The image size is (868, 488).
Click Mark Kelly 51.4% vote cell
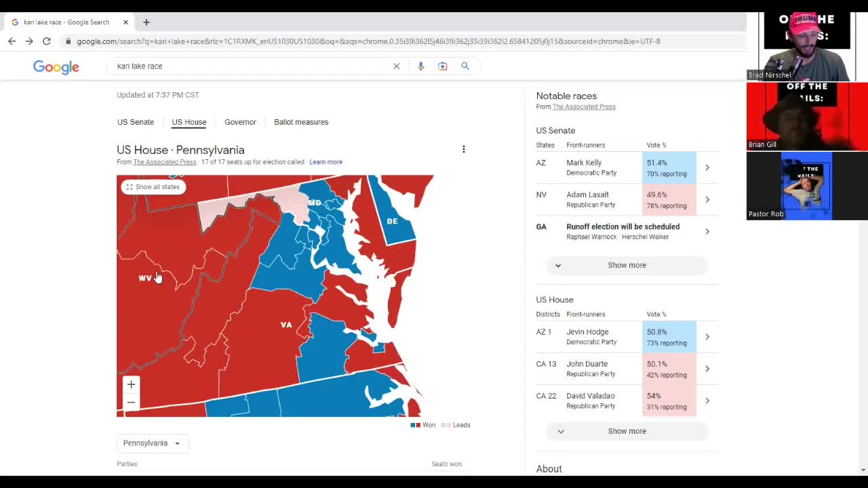(669, 168)
